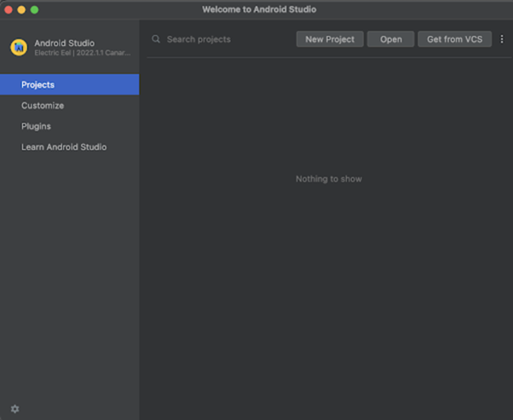This screenshot has width=513, height=420.
Task: Click the 'Nothing to show' placeholder text
Action: pos(329,179)
